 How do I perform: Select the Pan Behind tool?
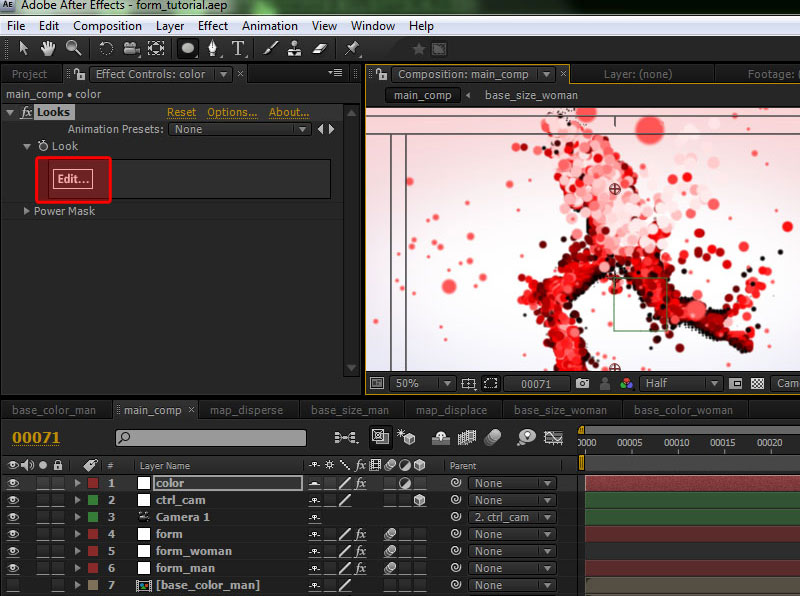(x=156, y=49)
